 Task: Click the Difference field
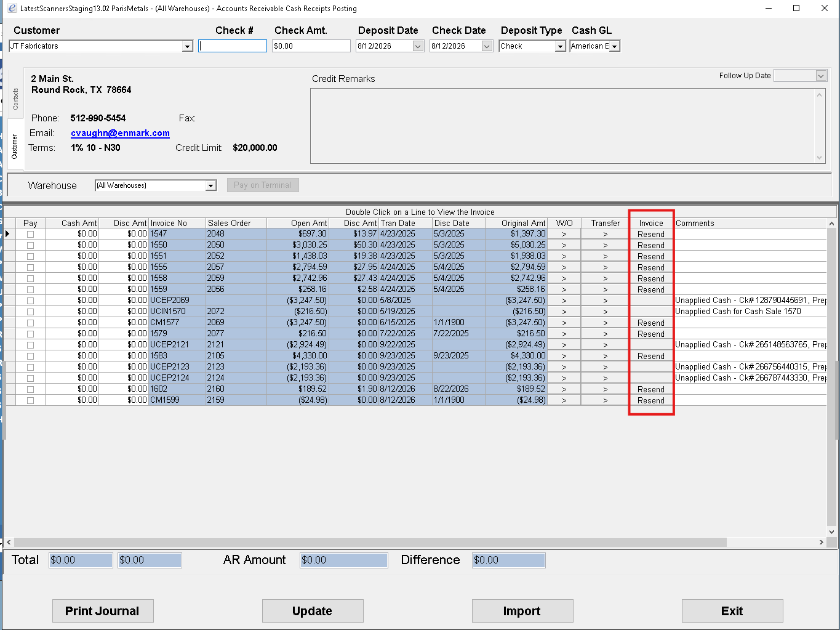coord(508,560)
